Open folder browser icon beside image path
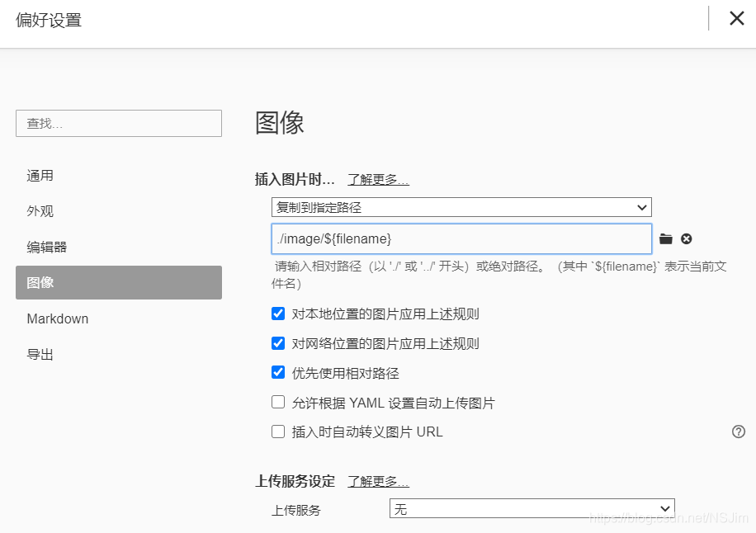756x533 pixels. pyautogui.click(x=666, y=238)
